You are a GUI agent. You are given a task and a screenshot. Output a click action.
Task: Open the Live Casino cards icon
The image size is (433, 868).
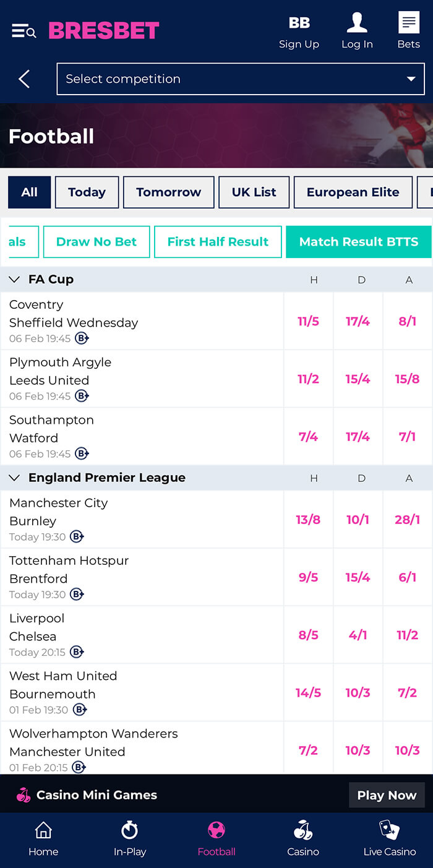390,830
